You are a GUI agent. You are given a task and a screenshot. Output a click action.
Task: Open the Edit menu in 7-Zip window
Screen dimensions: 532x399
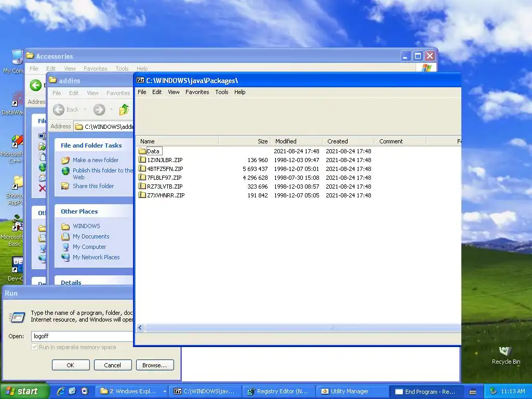pos(157,92)
